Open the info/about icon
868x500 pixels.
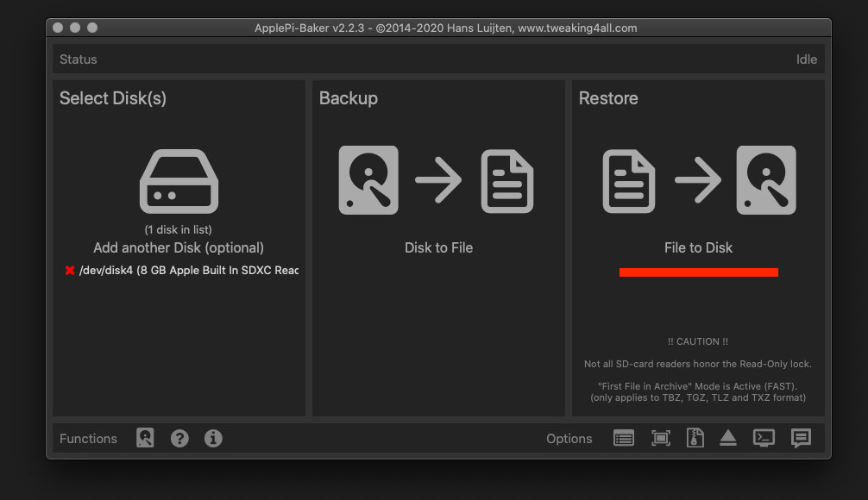(213, 439)
